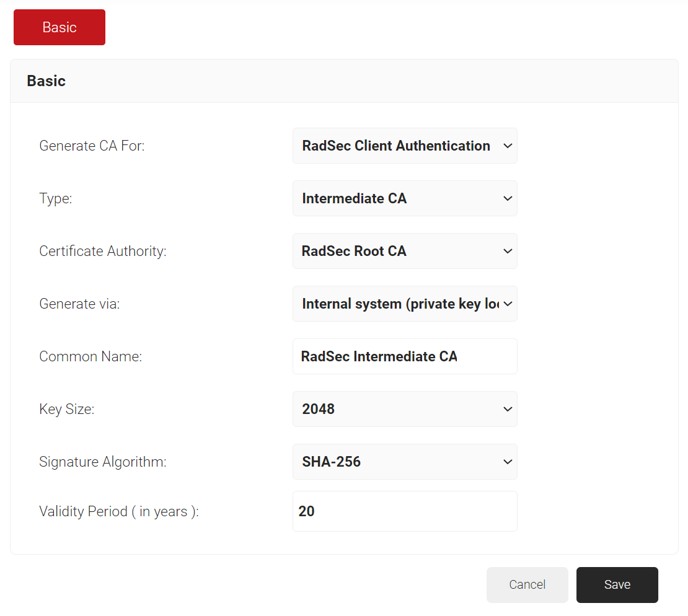Image resolution: width=688 pixels, height=616 pixels.
Task: Save the certificate authority settings
Action: pos(617,584)
